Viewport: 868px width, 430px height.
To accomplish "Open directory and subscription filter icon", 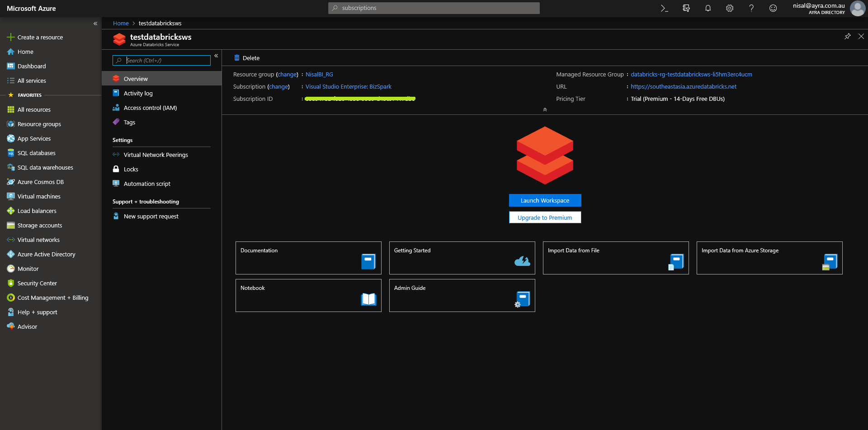I will pos(686,8).
